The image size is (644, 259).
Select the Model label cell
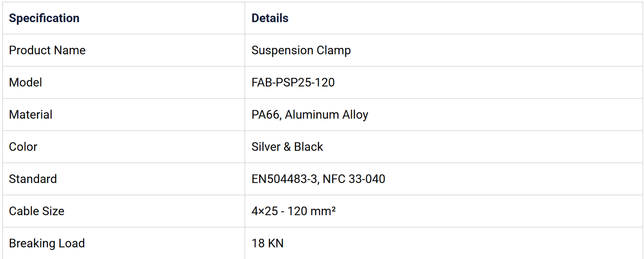point(25,82)
